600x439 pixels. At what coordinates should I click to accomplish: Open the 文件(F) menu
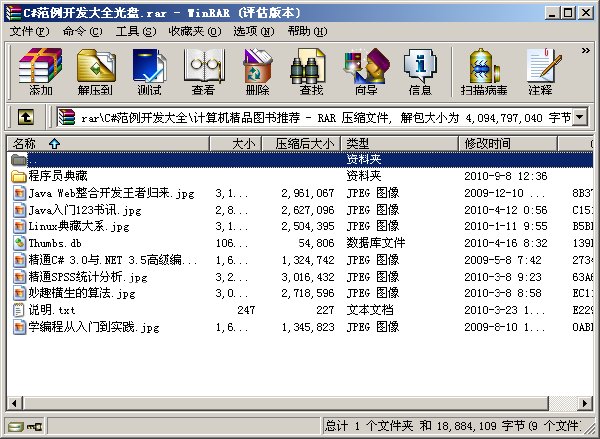click(29, 31)
